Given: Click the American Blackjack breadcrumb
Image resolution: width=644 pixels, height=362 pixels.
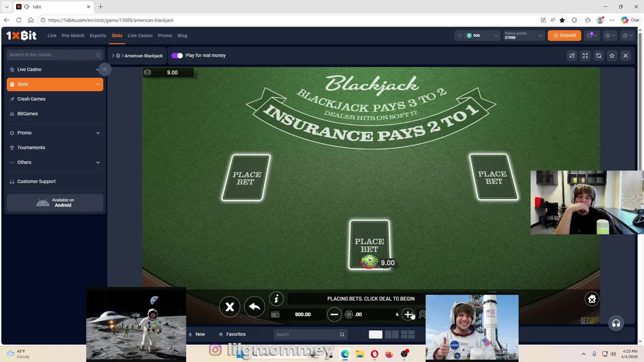Looking at the screenshot, I should tap(143, 56).
